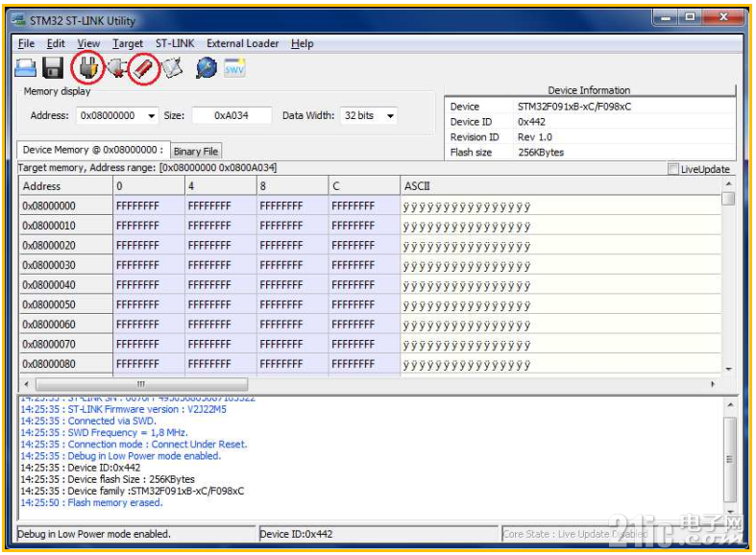Open the Data Width dropdown
The height and width of the screenshot is (555, 756).
click(390, 115)
